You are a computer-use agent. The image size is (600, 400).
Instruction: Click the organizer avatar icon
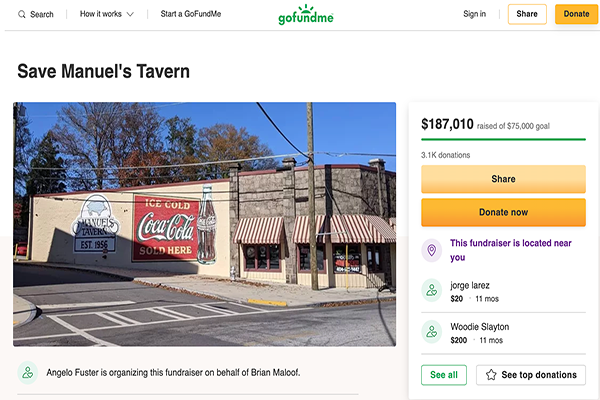pyautogui.click(x=28, y=372)
